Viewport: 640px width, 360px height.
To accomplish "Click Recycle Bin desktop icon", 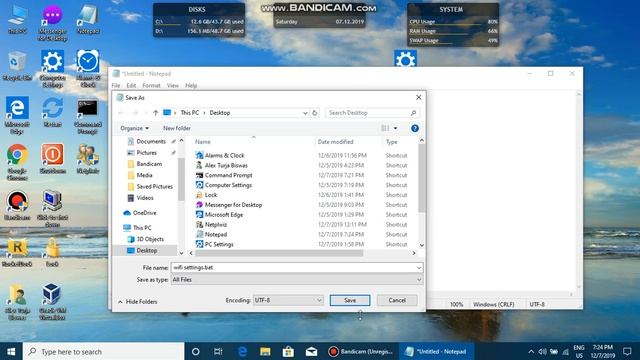I will (17, 65).
